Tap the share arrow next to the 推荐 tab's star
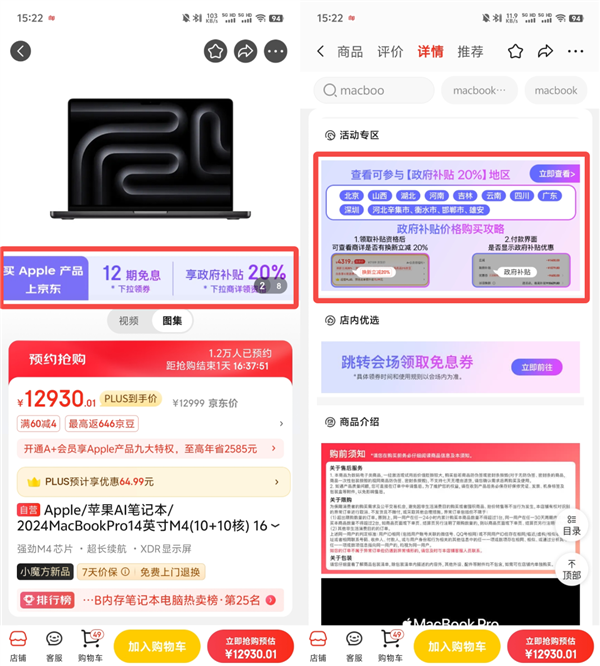The image size is (600, 666). coord(545,51)
